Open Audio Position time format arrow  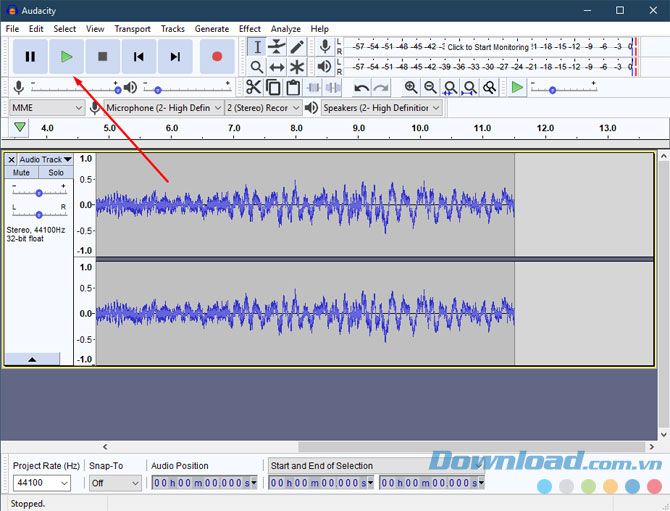[254, 483]
